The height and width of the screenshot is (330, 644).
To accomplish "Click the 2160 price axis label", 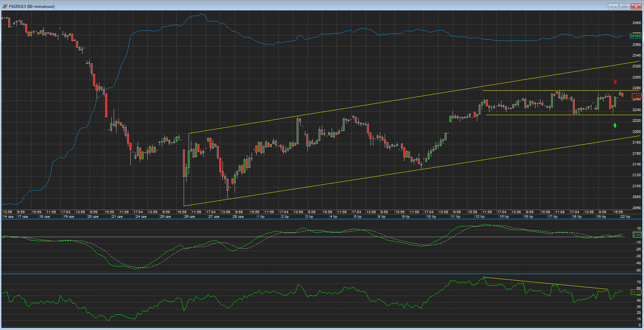I will click(637, 154).
